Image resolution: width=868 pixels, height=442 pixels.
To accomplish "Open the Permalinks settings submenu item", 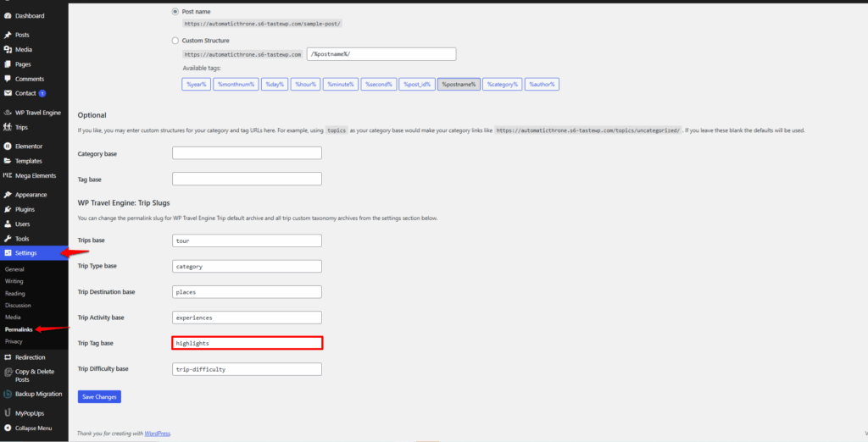I will [x=19, y=329].
